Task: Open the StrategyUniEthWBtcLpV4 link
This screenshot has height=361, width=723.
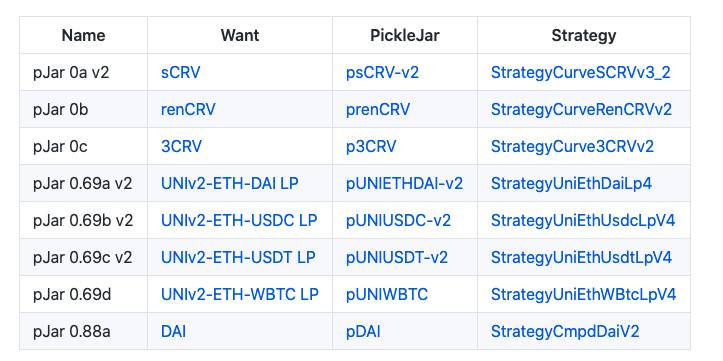Action: click(583, 294)
